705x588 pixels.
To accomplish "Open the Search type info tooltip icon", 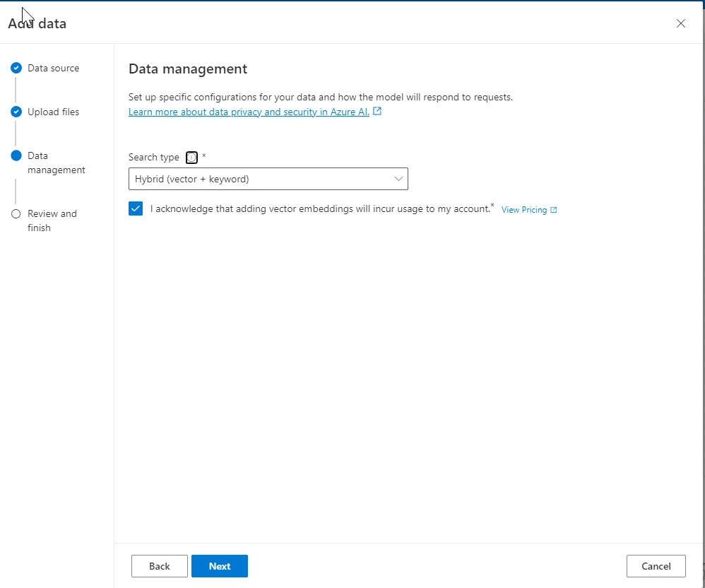I will (191, 158).
